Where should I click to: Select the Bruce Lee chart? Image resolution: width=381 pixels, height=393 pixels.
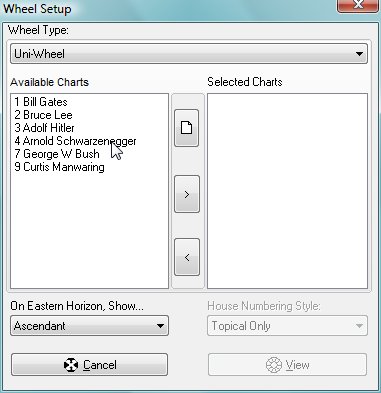[x=43, y=115]
